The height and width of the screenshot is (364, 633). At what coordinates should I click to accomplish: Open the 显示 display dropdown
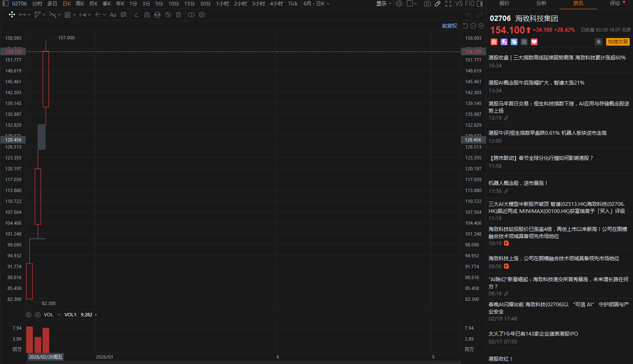click(384, 3)
